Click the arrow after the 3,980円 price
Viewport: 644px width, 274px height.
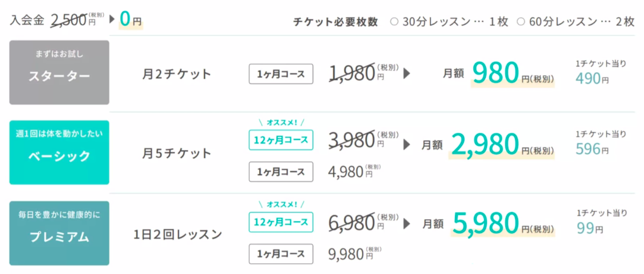point(407,145)
